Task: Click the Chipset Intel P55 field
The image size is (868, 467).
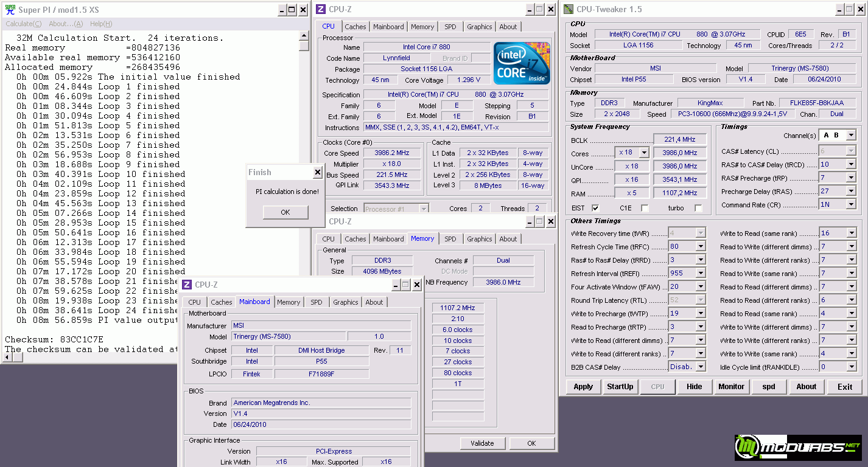Action: click(x=635, y=80)
